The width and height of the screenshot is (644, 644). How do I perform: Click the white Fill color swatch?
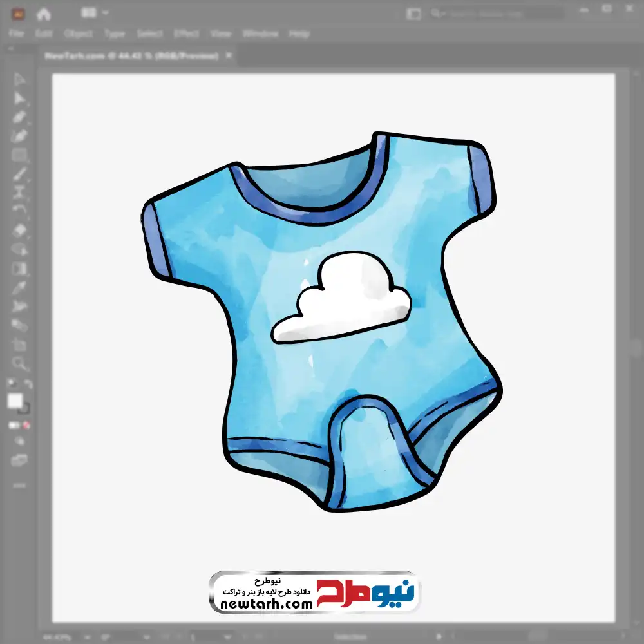pyautogui.click(x=15, y=401)
